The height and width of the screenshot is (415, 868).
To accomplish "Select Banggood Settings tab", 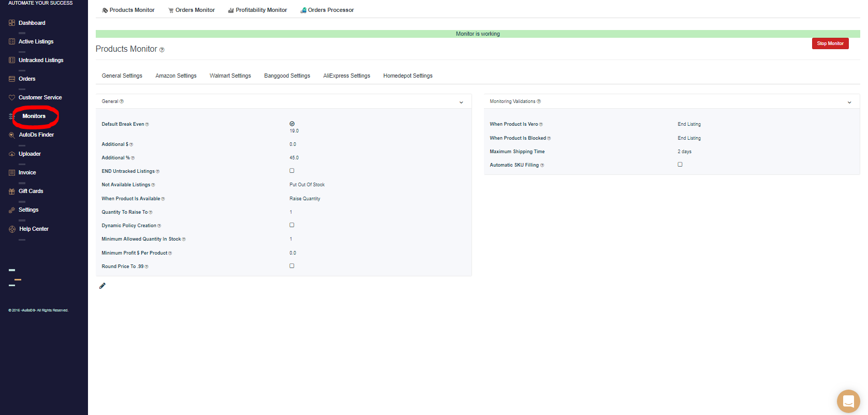I will (287, 76).
